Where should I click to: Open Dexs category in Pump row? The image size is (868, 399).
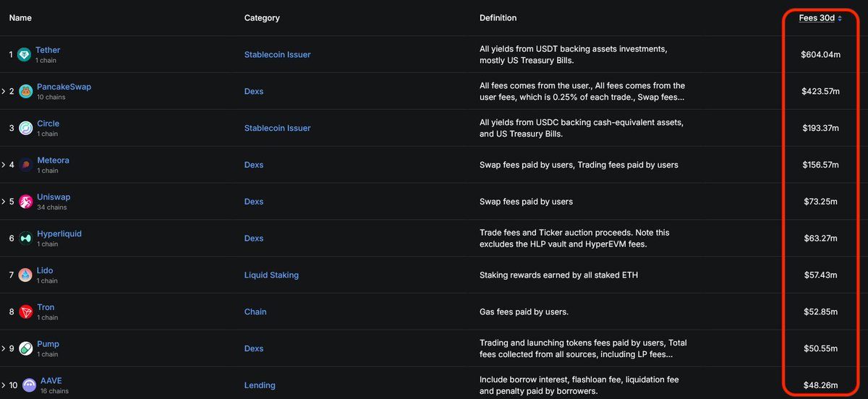point(254,348)
